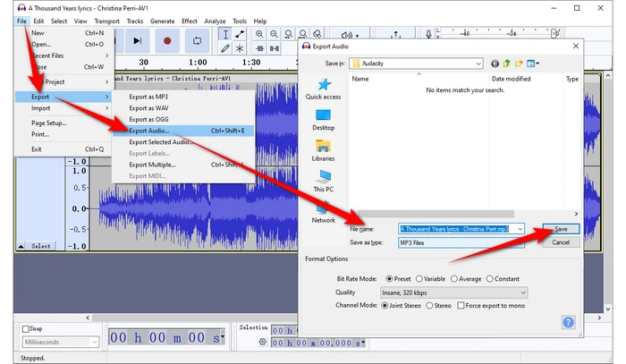626x364 pixels.
Task: Open the Milliseconds snap unit dropdown
Action: click(61, 342)
